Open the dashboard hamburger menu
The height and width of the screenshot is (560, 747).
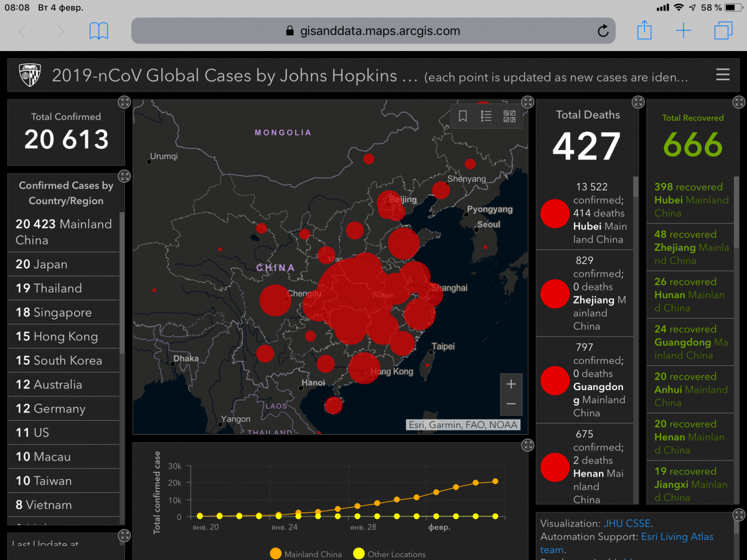tap(723, 75)
